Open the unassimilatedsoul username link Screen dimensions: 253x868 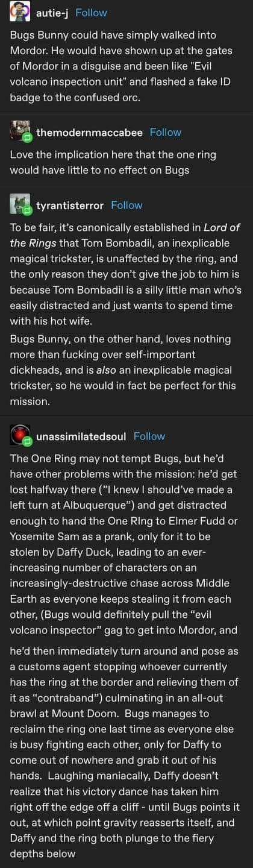81,436
